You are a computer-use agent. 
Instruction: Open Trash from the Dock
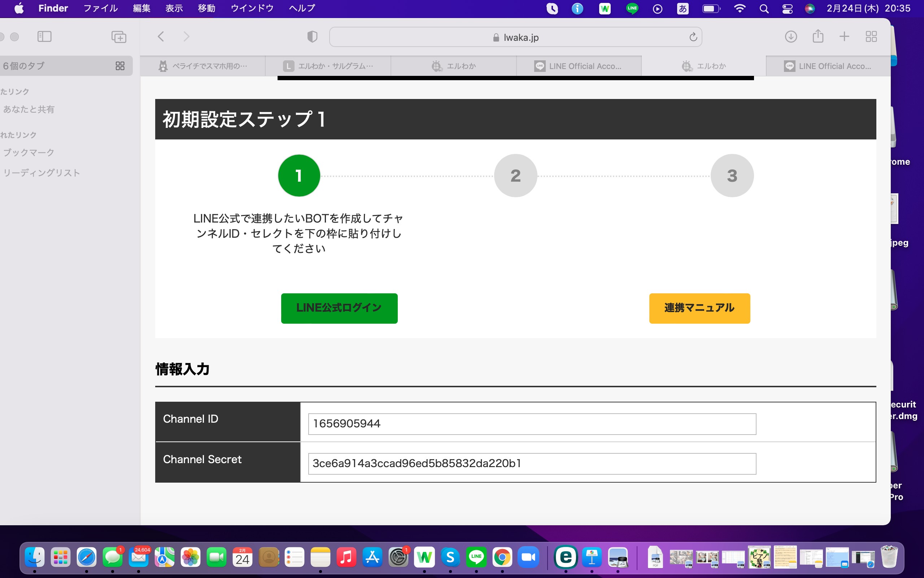889,557
